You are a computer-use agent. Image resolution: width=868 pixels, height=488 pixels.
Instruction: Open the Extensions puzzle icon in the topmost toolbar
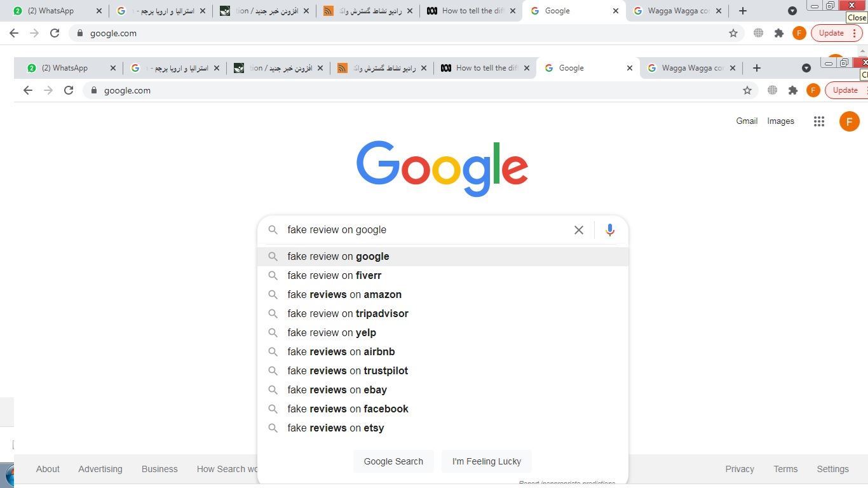click(779, 33)
